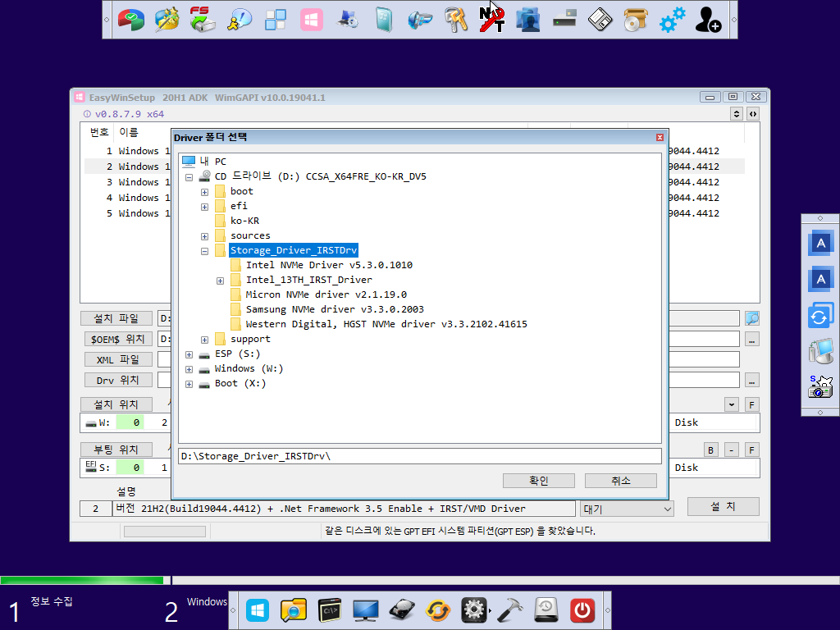This screenshot has width=840, height=630.
Task: Click the 설명 description text field
Action: coord(344,509)
